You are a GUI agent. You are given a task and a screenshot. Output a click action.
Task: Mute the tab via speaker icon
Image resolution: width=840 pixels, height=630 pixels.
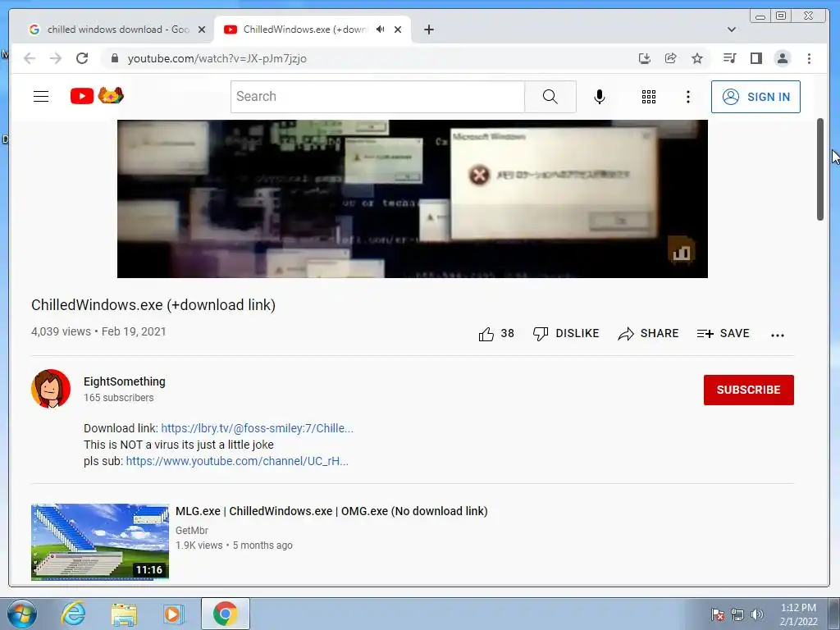380,29
